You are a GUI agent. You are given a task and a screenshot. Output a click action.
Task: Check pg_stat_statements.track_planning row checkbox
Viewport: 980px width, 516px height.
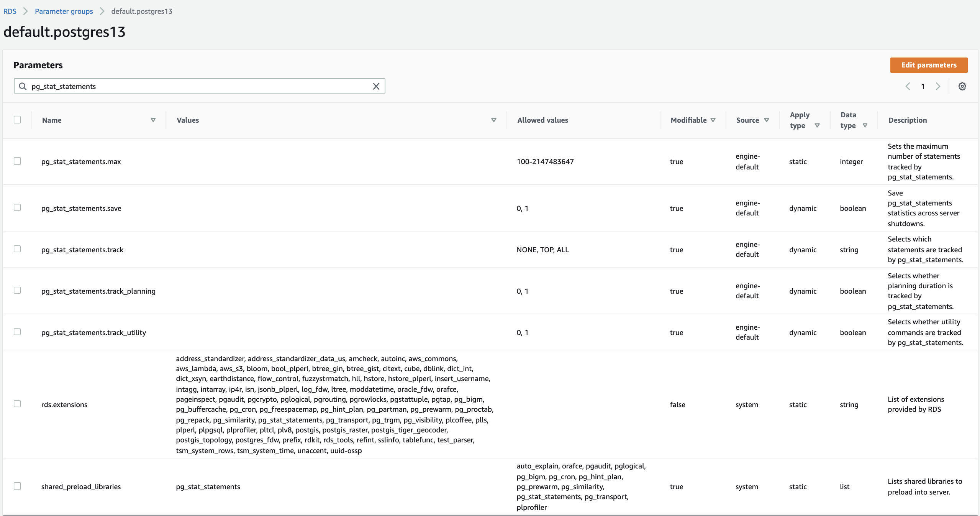17,290
